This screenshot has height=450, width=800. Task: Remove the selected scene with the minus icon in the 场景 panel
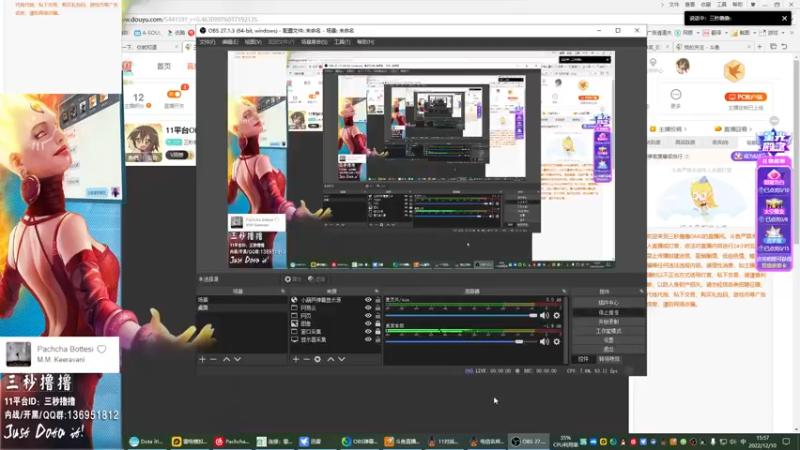pyautogui.click(x=213, y=359)
